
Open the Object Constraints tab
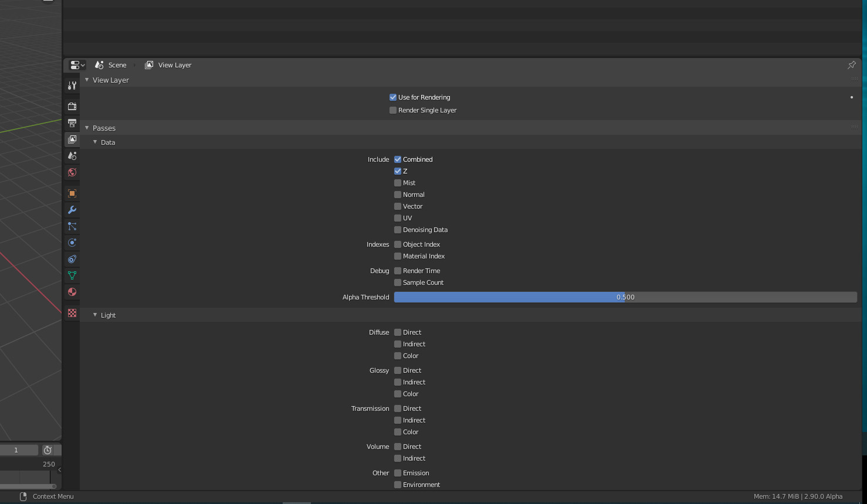click(x=72, y=259)
